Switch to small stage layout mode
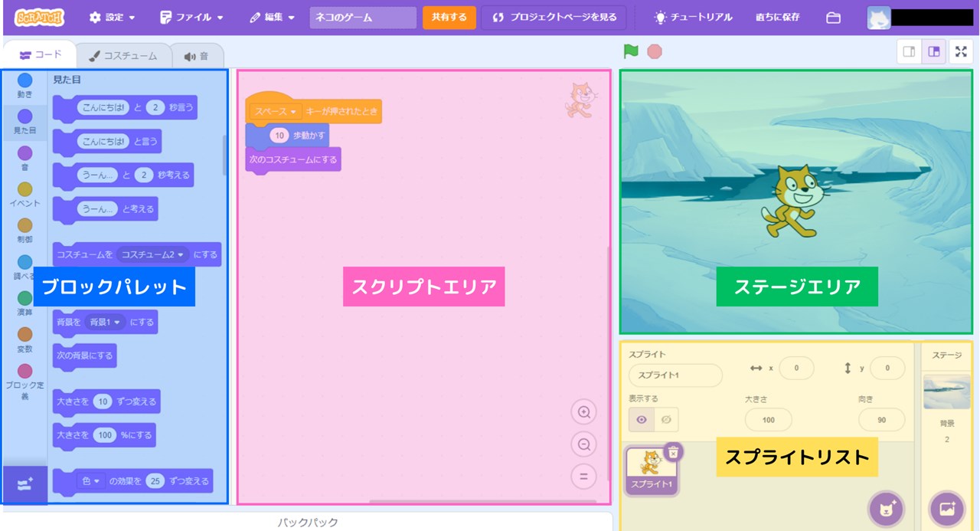The height and width of the screenshot is (531, 980). 909,51
